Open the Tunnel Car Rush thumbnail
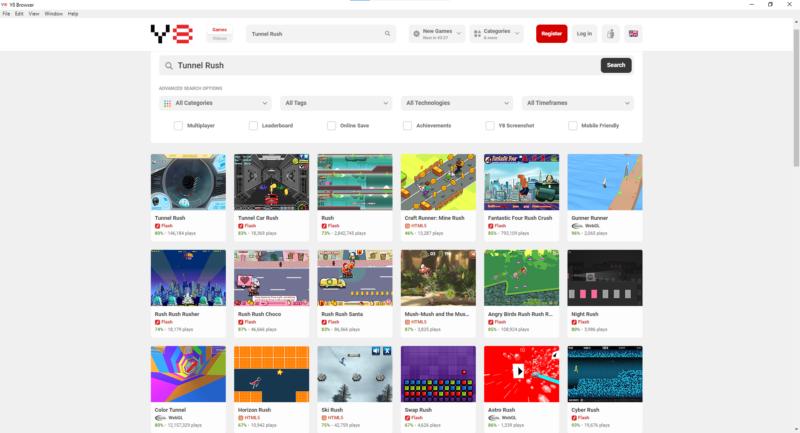Screen dimensions: 800x433 pos(271,182)
